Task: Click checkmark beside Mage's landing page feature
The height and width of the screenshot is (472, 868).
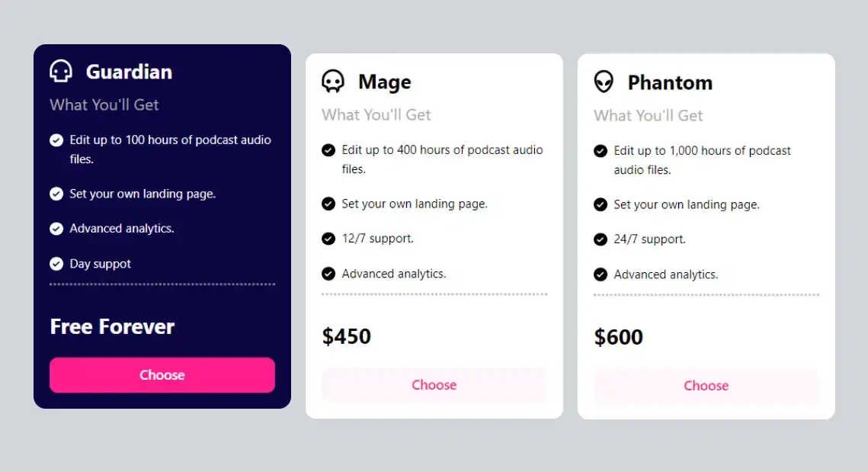Action: coord(328,204)
